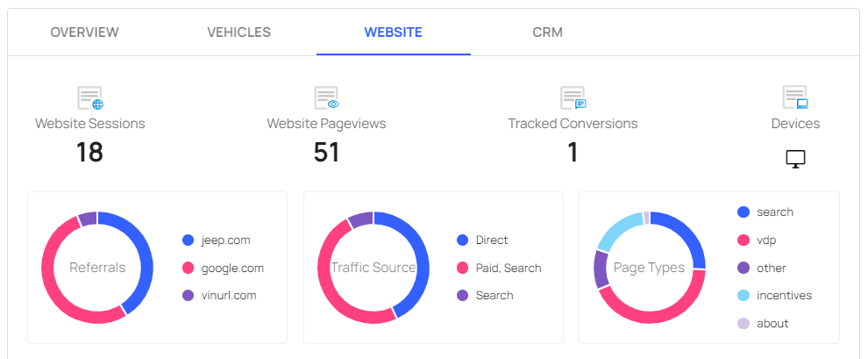Click the Page Types donut chart center
This screenshot has height=359, width=868.
click(649, 268)
